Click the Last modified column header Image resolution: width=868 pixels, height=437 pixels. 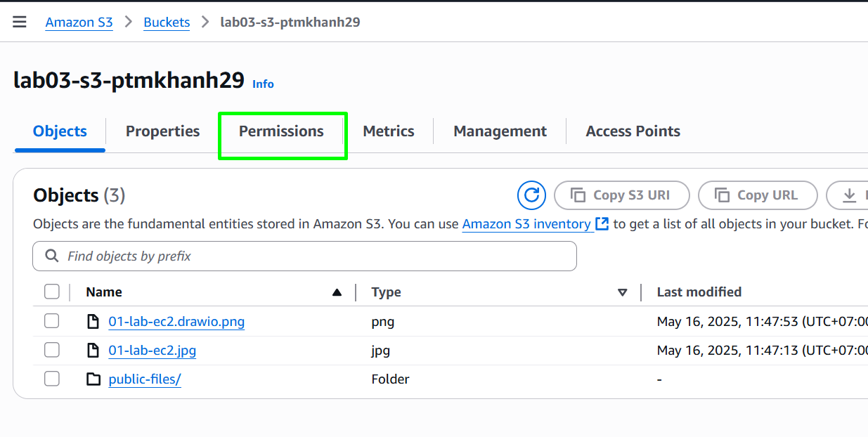699,292
